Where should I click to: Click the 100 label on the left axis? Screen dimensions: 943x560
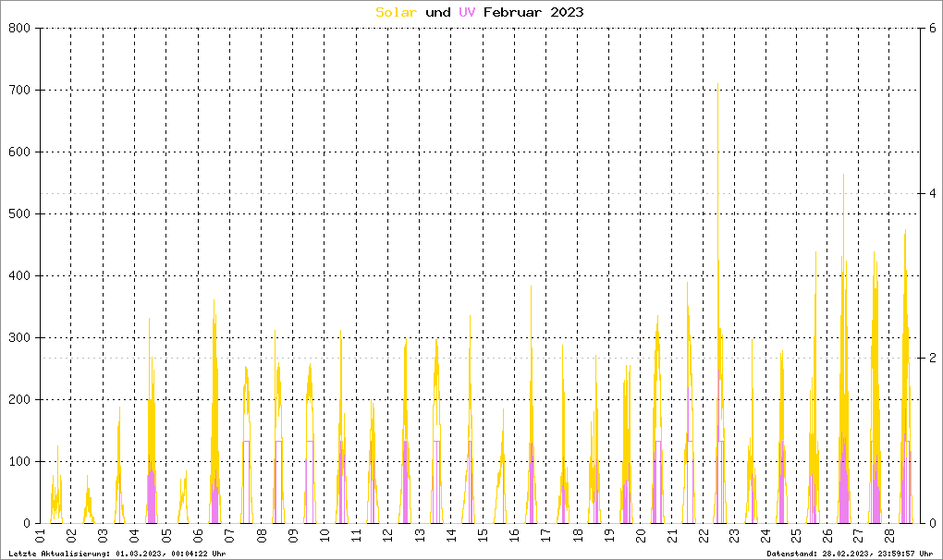[x=20, y=462]
